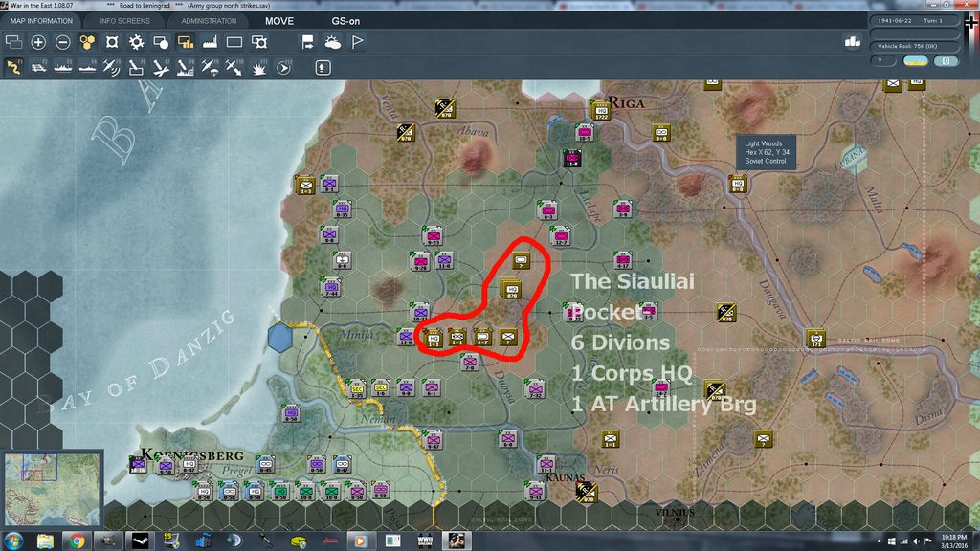
Task: Open the Windows Start menu
Action: pos(13,540)
